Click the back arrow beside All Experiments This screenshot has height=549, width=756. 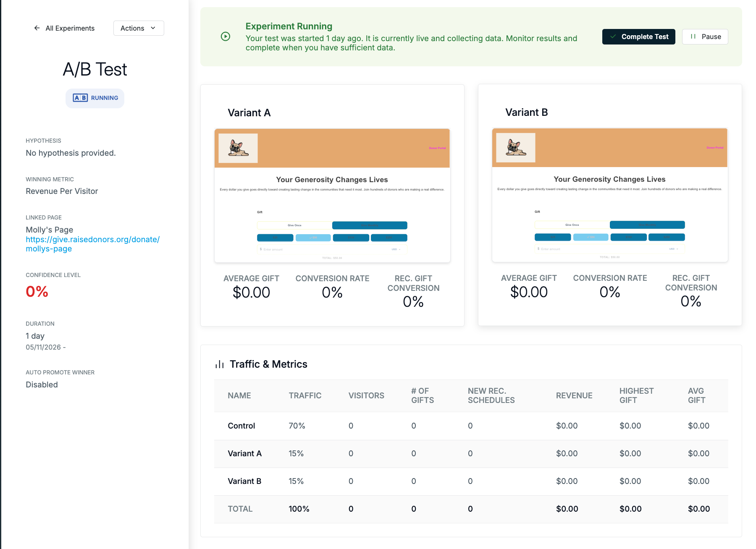click(x=37, y=28)
